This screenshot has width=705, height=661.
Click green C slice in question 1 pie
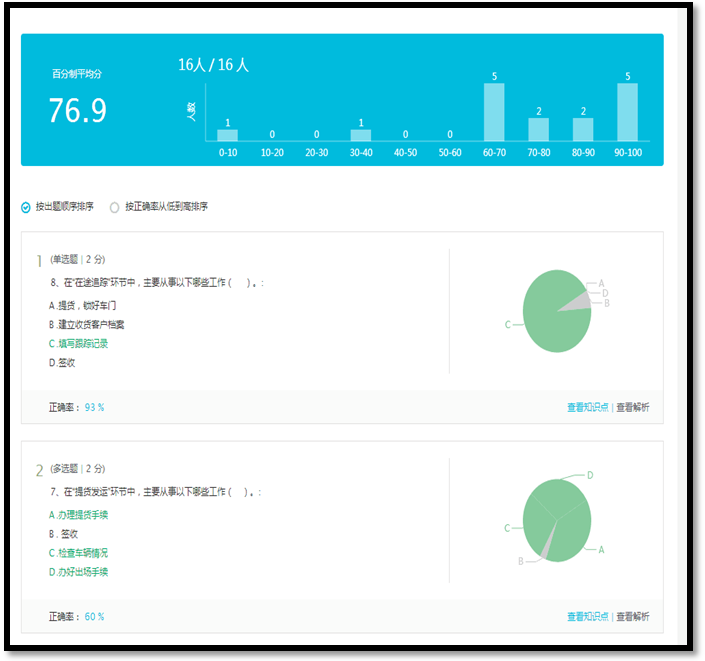click(x=550, y=320)
